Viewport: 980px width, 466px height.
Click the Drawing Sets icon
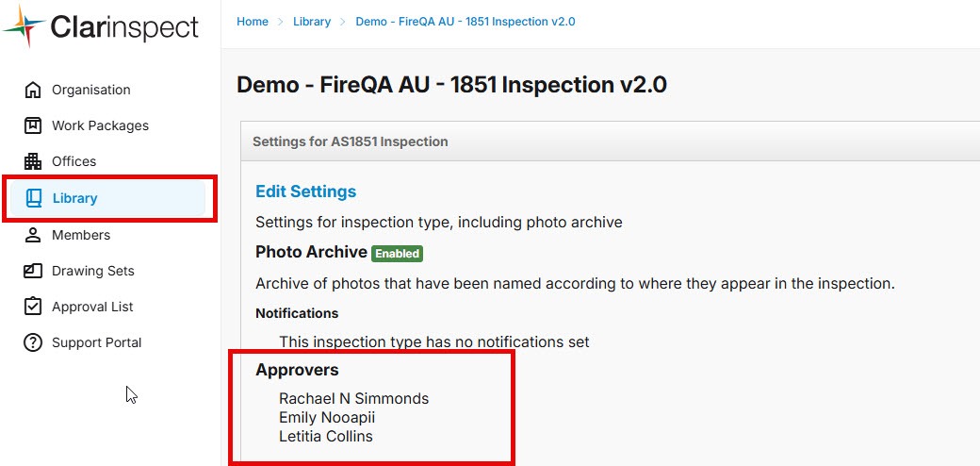point(33,271)
